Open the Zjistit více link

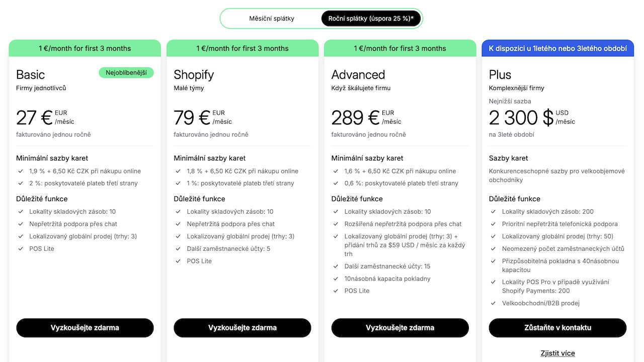pyautogui.click(x=557, y=353)
